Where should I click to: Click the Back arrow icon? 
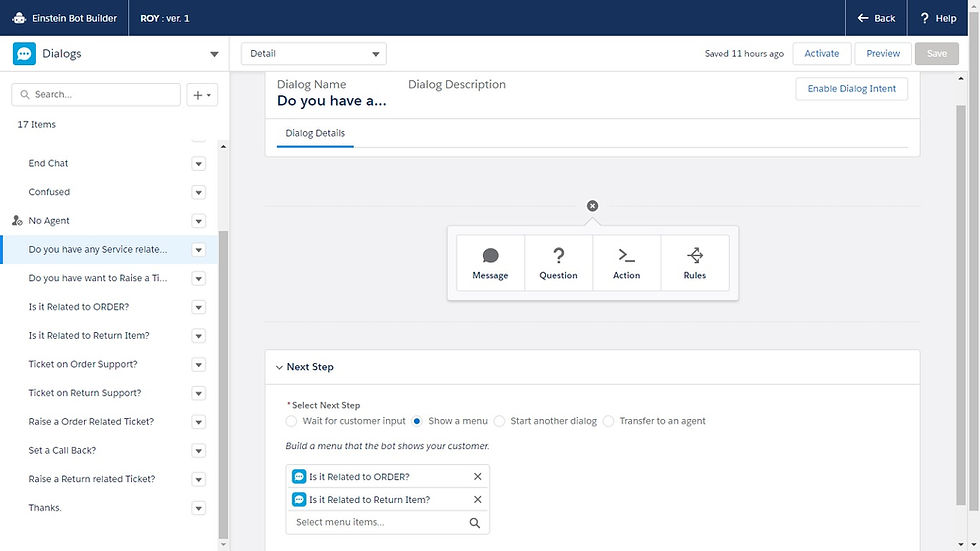point(863,18)
